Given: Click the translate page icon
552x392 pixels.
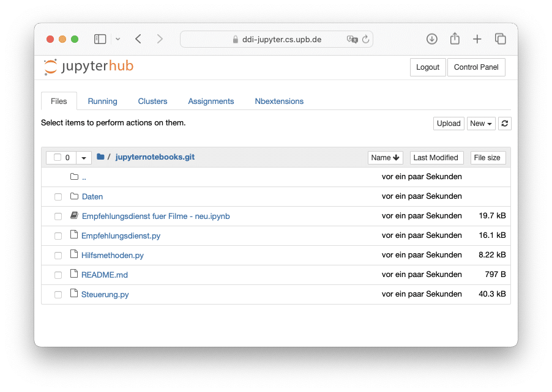Looking at the screenshot, I should [x=352, y=39].
